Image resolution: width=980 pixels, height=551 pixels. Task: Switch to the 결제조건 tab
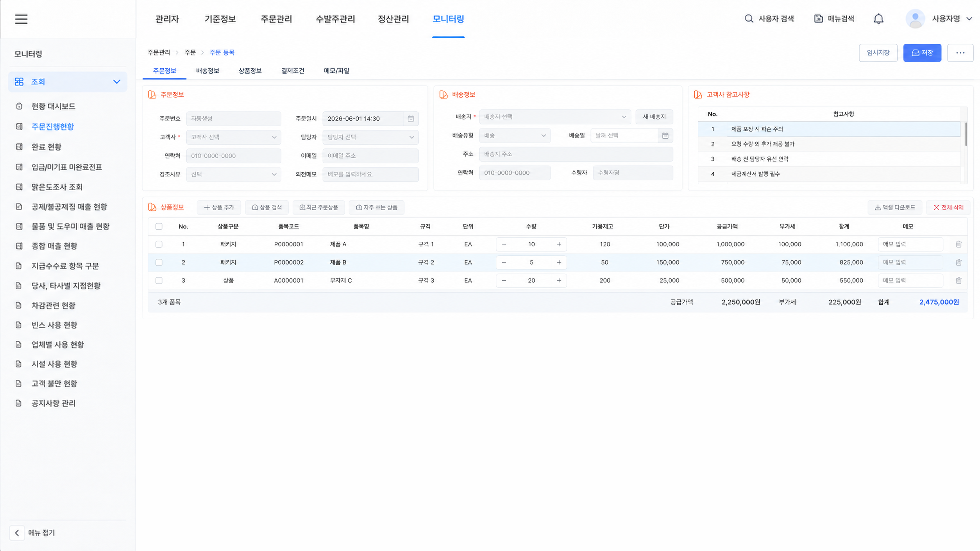tap(293, 71)
